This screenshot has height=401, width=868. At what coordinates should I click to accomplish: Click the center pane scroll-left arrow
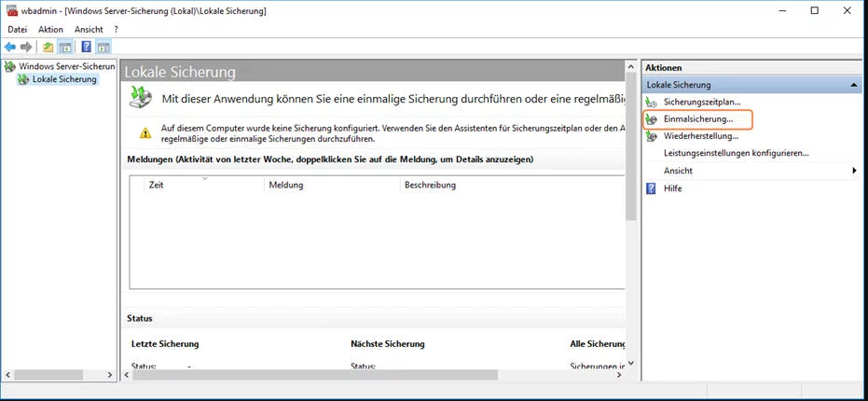pyautogui.click(x=126, y=375)
